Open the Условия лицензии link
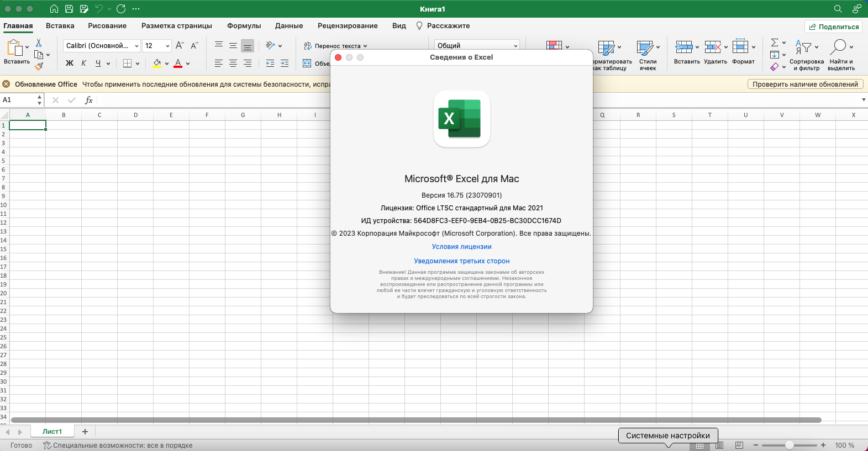868x451 pixels. coord(461,247)
